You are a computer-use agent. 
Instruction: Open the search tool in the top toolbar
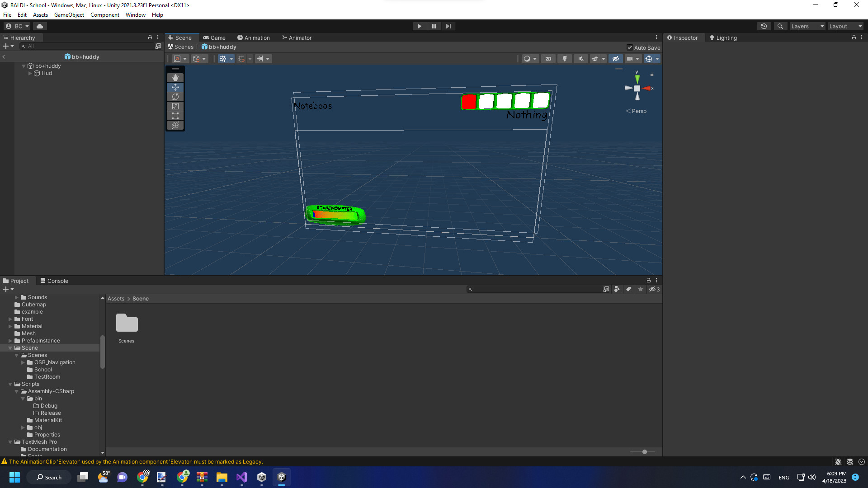coord(780,26)
